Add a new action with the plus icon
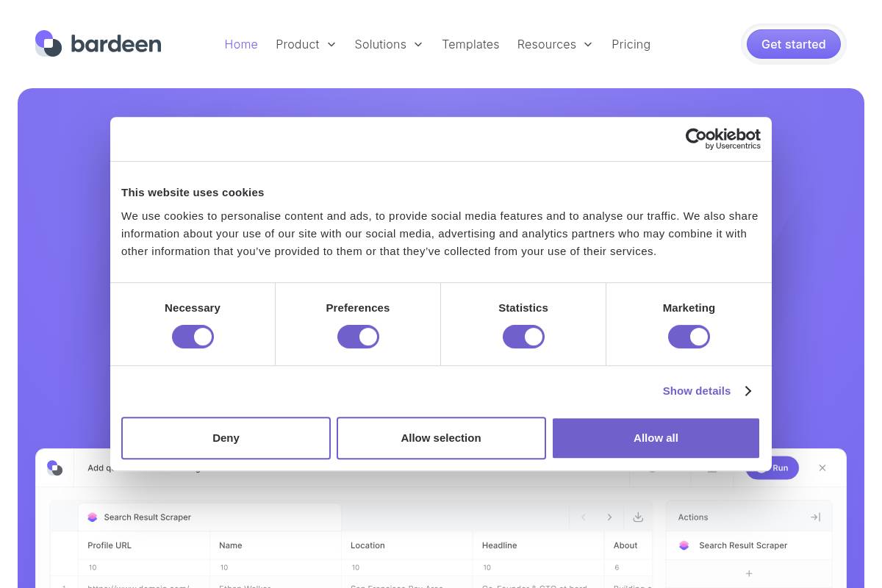This screenshot has width=882, height=588. tap(749, 573)
